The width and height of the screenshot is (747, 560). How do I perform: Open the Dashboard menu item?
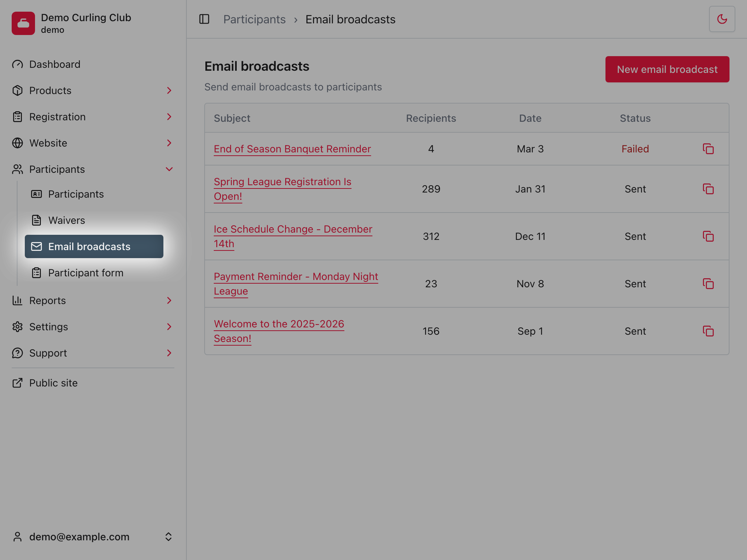pyautogui.click(x=93, y=64)
